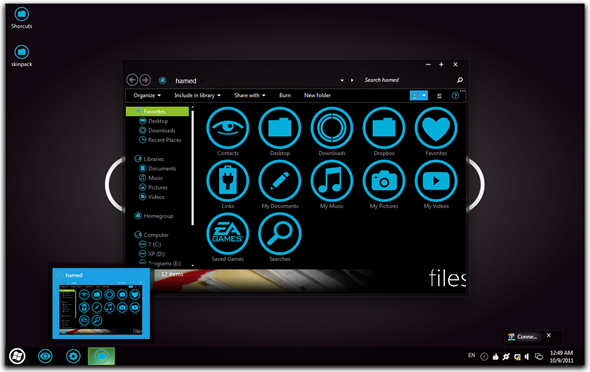This screenshot has width=590, height=372.
Task: Click the EN language indicator
Action: [471, 355]
